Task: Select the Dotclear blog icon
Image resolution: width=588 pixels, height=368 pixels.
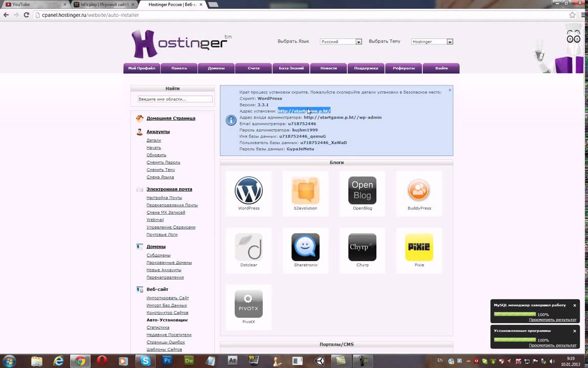Action: point(248,246)
